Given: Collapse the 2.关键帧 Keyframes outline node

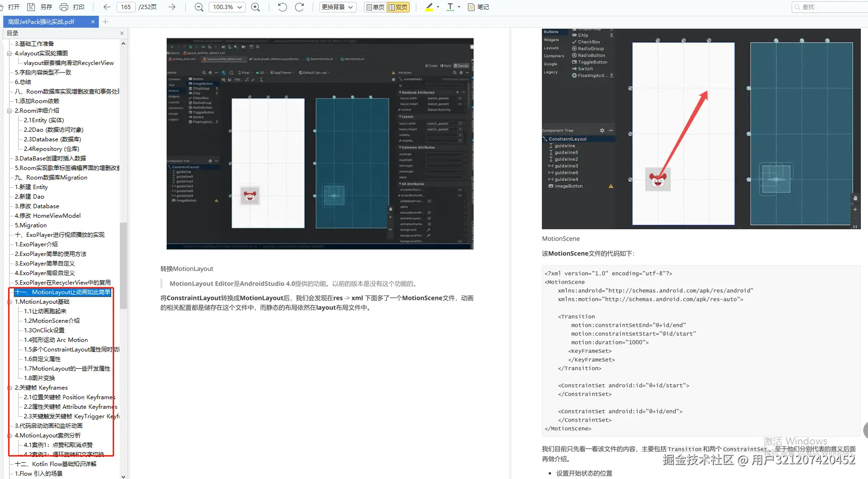Looking at the screenshot, I should tap(9, 388).
